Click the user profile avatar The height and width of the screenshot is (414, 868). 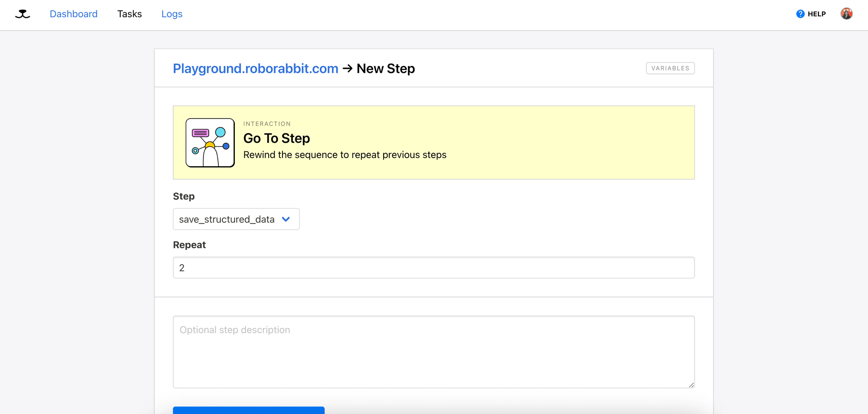pos(847,13)
